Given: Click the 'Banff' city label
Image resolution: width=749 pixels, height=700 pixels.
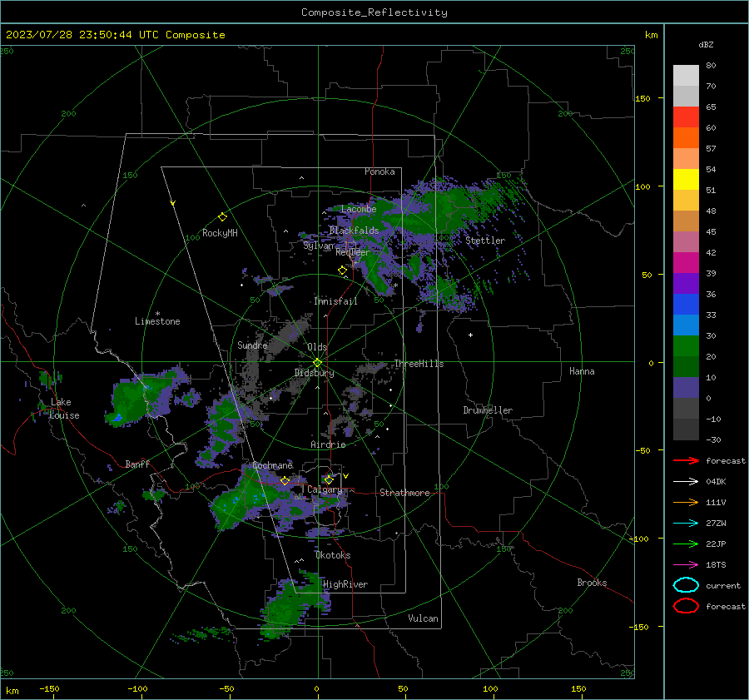Looking at the screenshot, I should click(137, 464).
